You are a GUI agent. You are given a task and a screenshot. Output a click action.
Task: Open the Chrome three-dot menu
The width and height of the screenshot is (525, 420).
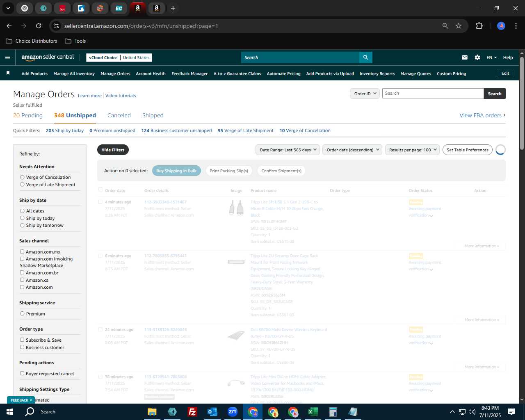[515, 26]
